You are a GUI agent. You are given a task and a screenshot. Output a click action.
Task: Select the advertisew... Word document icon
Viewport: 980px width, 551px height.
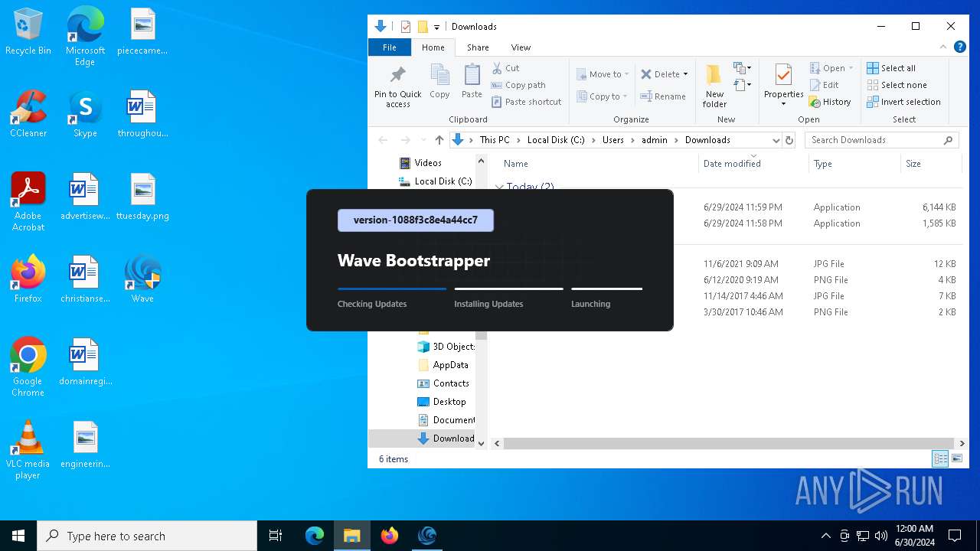coord(85,197)
